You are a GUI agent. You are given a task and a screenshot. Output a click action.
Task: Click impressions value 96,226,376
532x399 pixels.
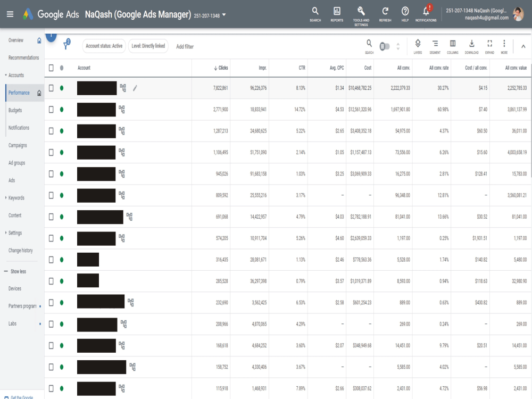(258, 88)
